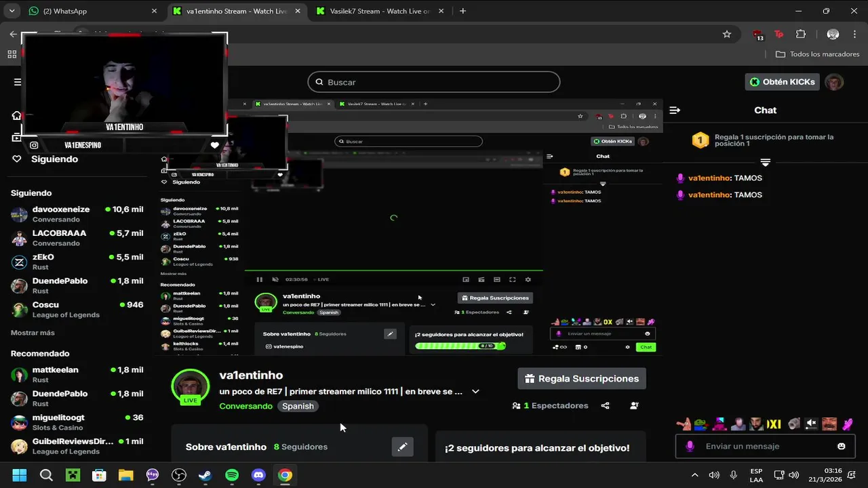Click the Home icon in Kick sidebar

pyautogui.click(x=16, y=115)
